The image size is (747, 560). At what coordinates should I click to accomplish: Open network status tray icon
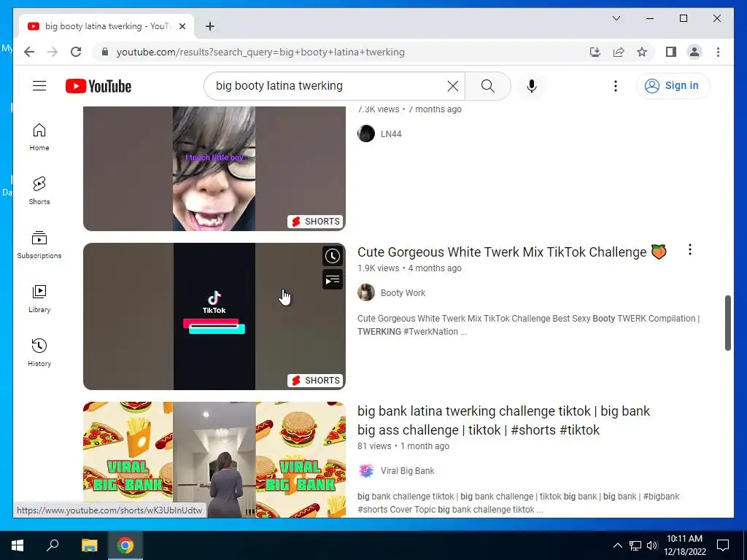point(635,545)
